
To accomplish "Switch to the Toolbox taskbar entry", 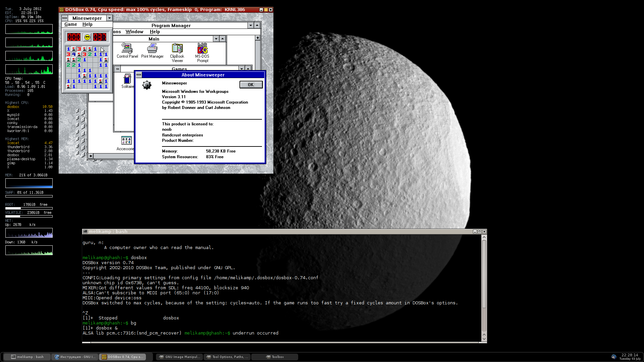I will click(275, 357).
